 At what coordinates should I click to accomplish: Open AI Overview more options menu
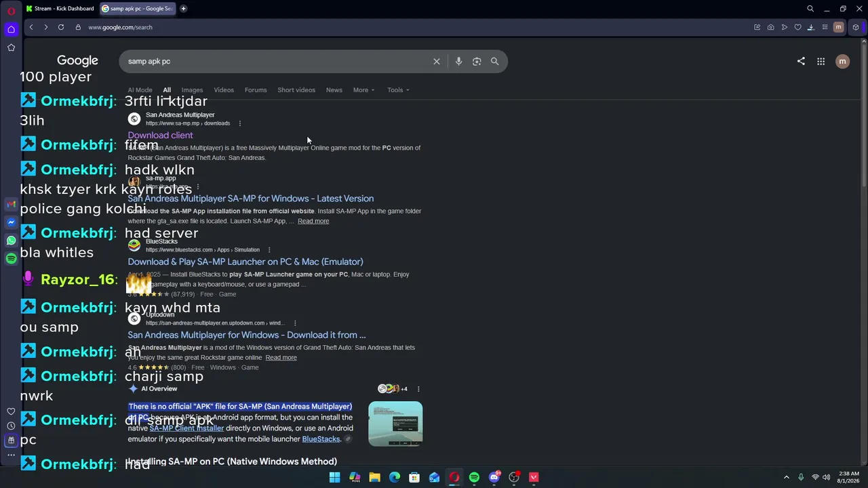(x=418, y=389)
